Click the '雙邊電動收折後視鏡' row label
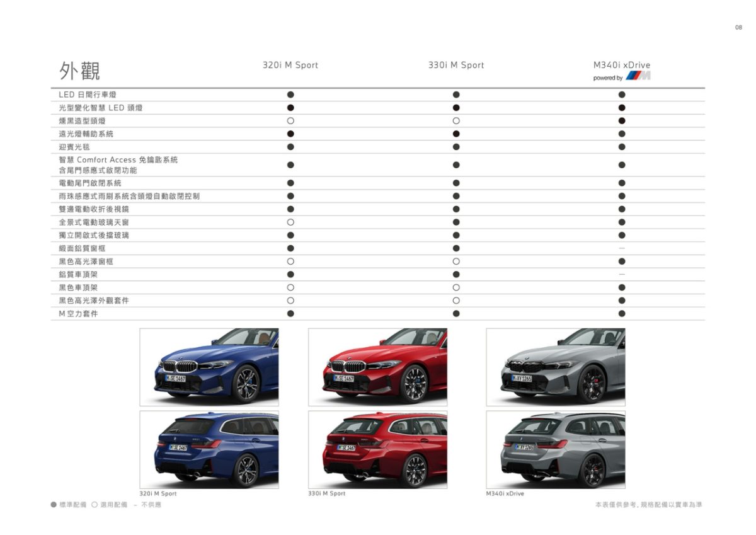Viewport: 756px width, 535px height. point(94,209)
